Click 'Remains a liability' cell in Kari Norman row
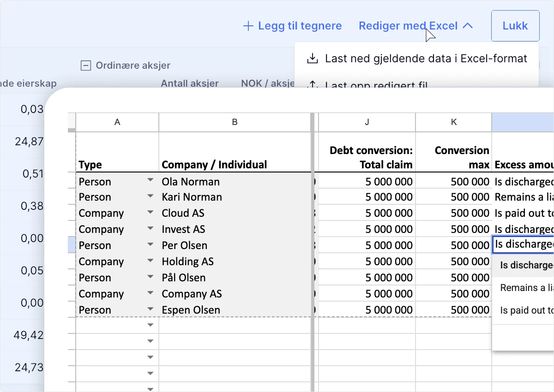The height and width of the screenshot is (392, 554). pos(523,197)
